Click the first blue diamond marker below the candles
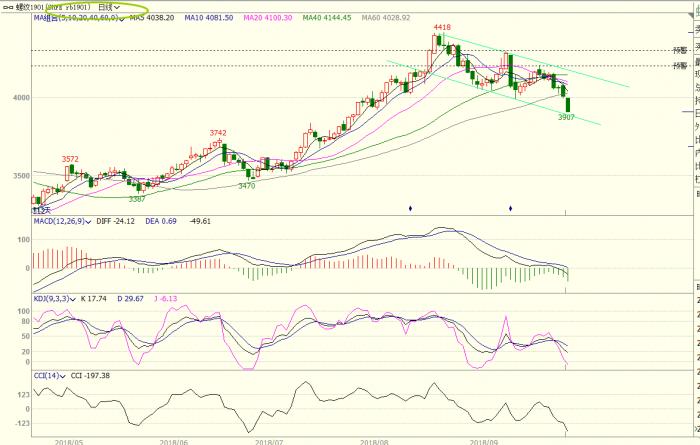Image resolution: width=700 pixels, height=445 pixels. click(410, 208)
